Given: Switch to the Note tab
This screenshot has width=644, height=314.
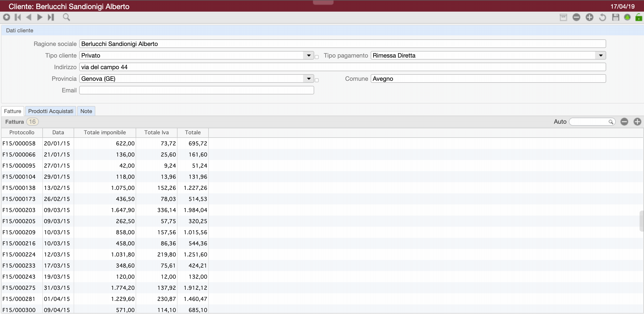Looking at the screenshot, I should (86, 111).
